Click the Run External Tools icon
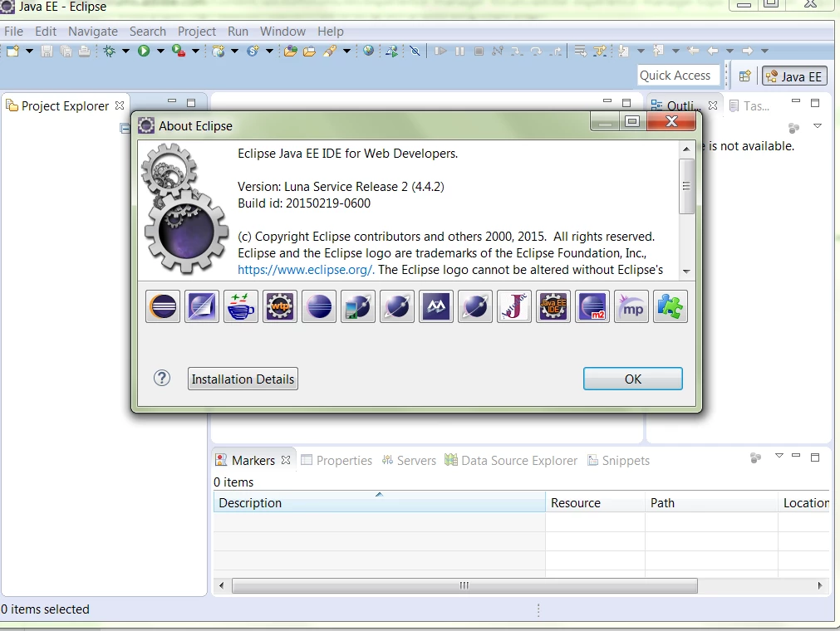The width and height of the screenshot is (840, 631). tap(179, 51)
